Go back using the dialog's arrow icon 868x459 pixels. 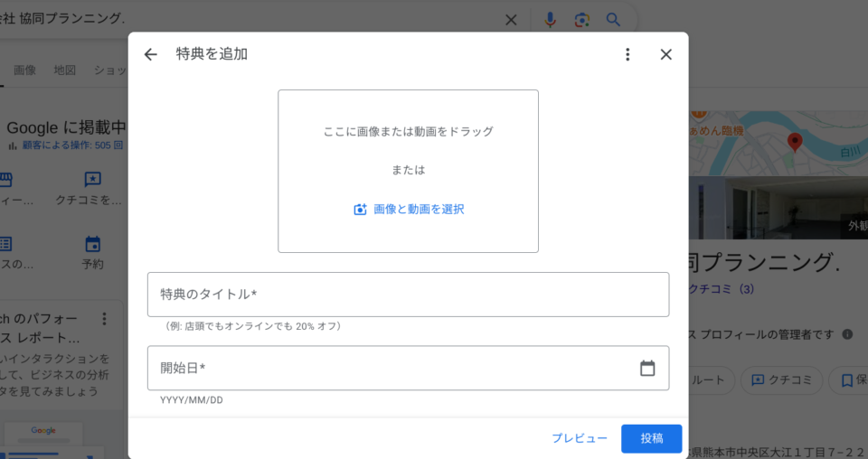pyautogui.click(x=151, y=54)
